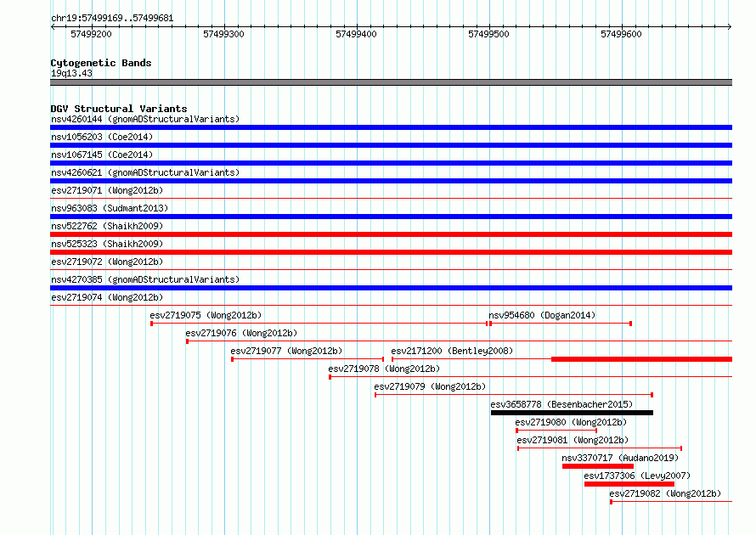Select esv2719076 (Wong2012b) label
Screen dimensions: 756x535
click(241, 333)
